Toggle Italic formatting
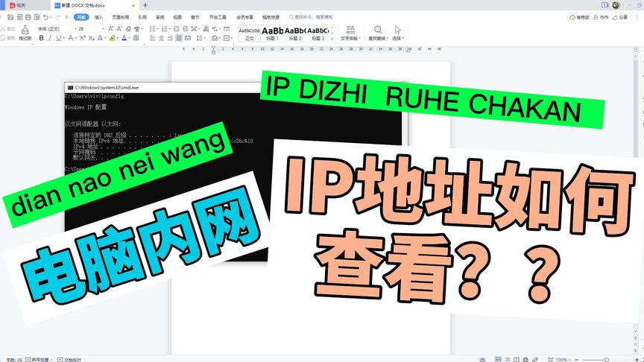The height and width of the screenshot is (362, 644). [x=50, y=38]
